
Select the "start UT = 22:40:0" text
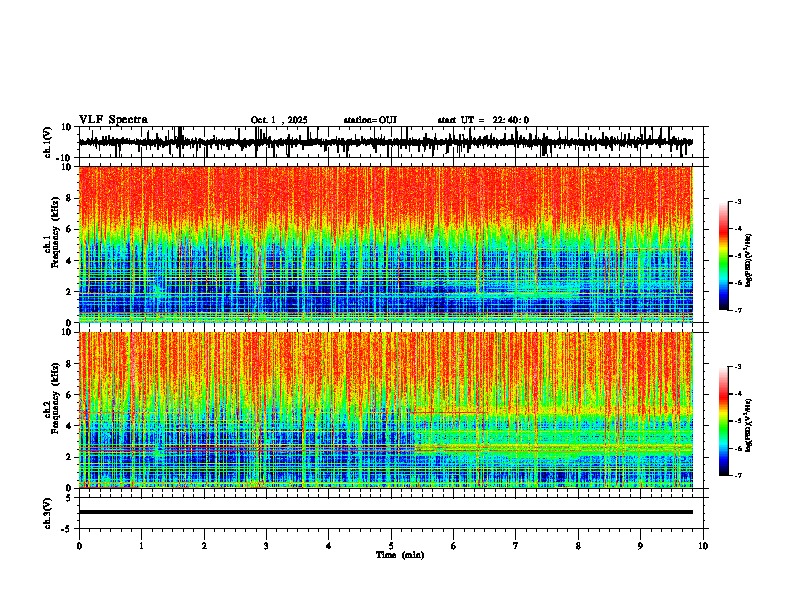point(483,120)
